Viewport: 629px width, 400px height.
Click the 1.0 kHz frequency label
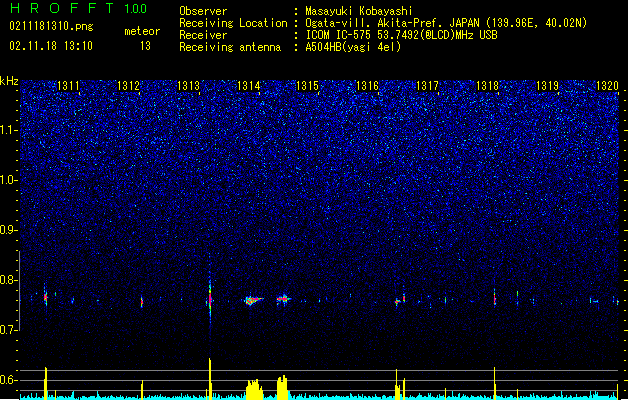pos(9,180)
